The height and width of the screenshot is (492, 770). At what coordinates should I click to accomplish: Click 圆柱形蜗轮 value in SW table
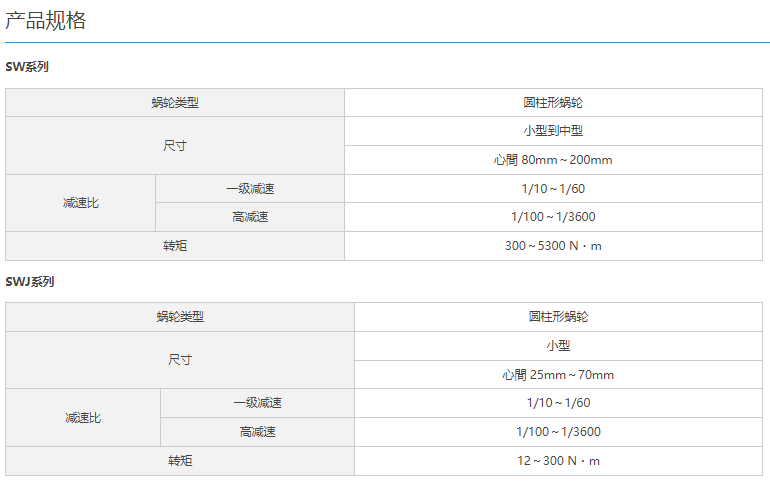coord(553,103)
